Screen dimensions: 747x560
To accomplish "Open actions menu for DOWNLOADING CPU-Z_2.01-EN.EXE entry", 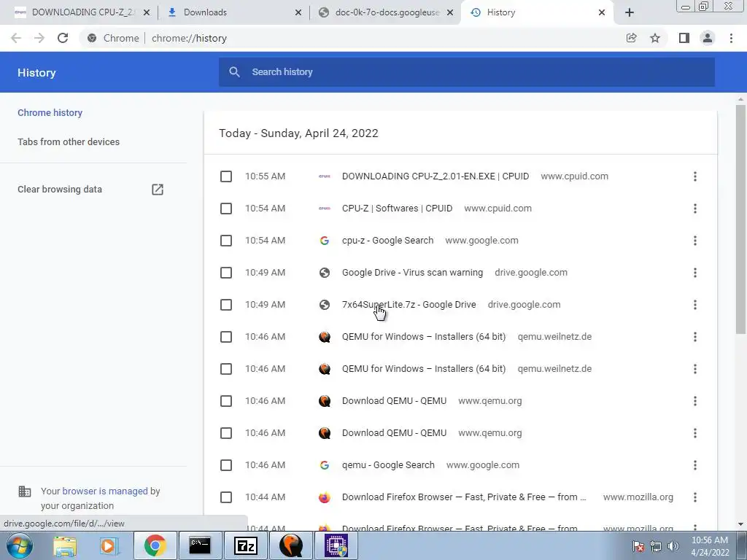I will [x=695, y=176].
